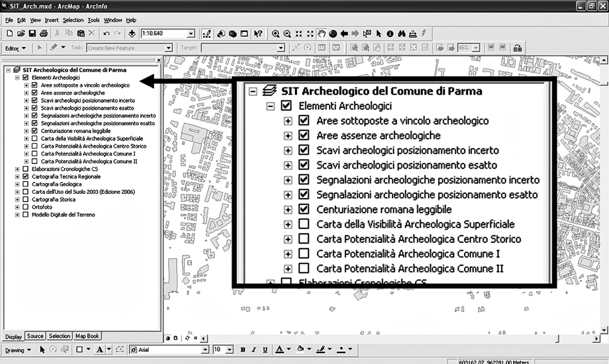Select the Zoom Out magnifier tool

tap(287, 33)
